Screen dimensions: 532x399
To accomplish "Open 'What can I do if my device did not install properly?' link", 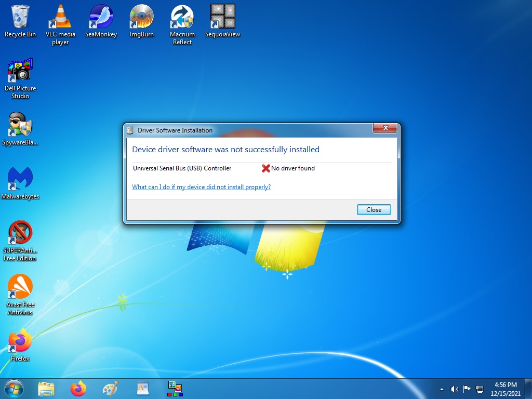I will click(x=201, y=187).
